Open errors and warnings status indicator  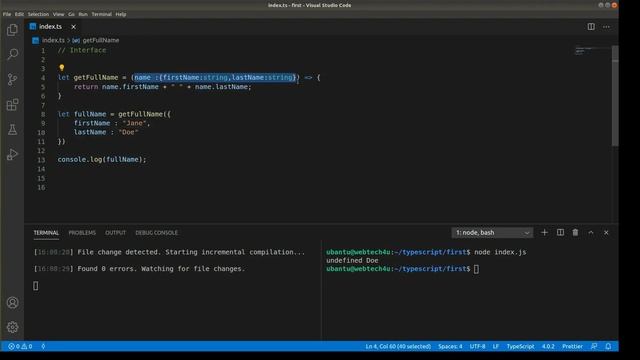click(20, 346)
